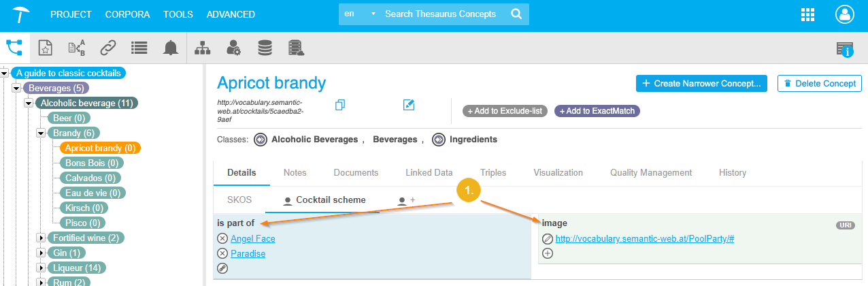
Task: Copy the concept URI icon
Action: tap(341, 105)
